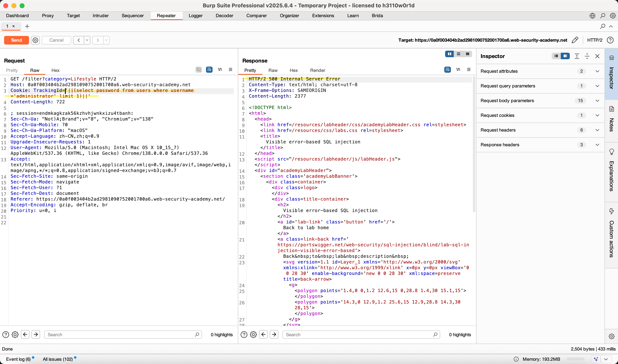Viewport: 618px width, 364px height.
Task: Go to previous request in history
Action: pos(78,40)
